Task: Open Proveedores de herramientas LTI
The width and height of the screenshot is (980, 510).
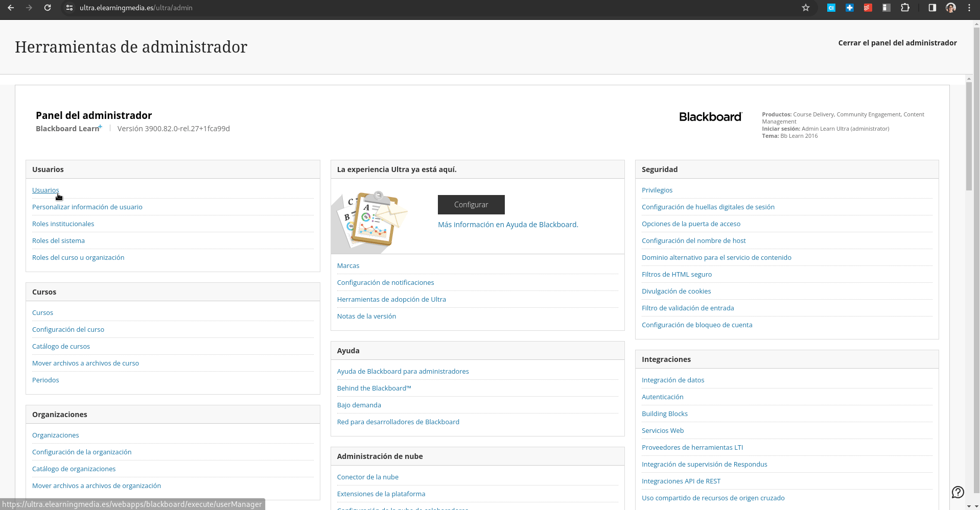Action: point(692,447)
